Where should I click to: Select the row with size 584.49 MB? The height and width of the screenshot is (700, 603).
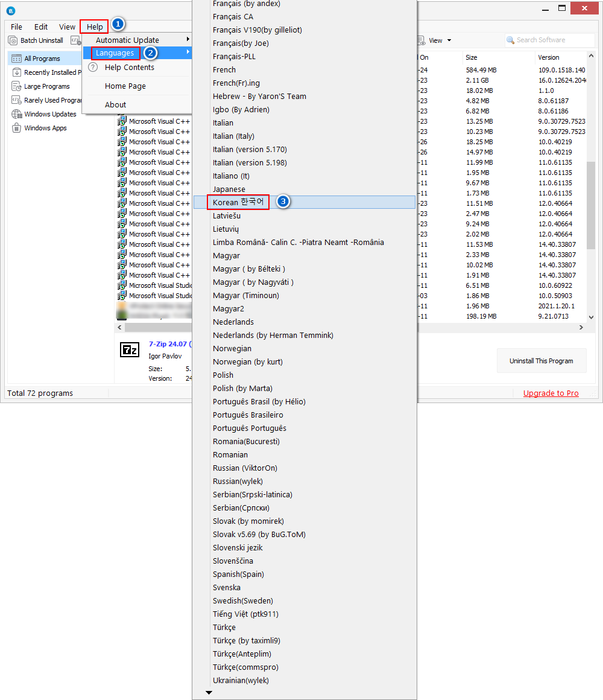502,70
